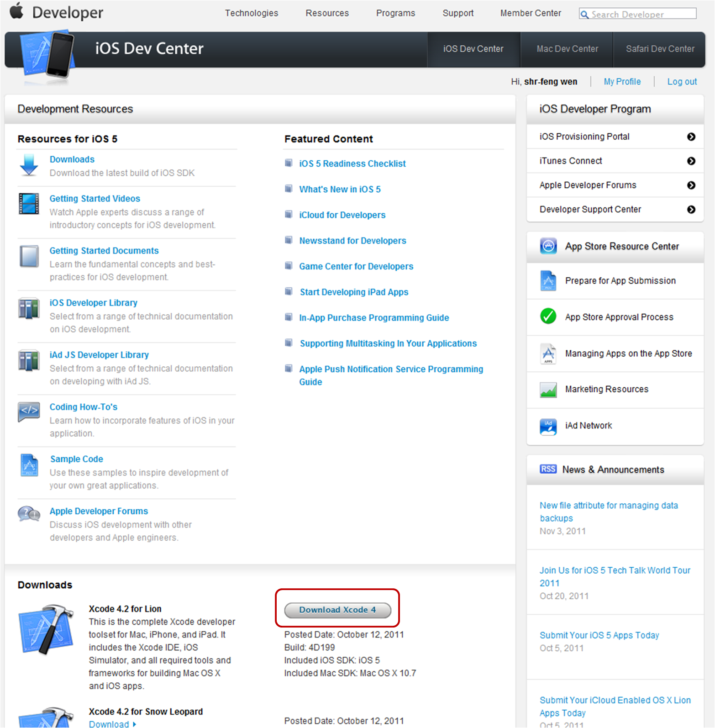The image size is (715, 728).
Task: Click the Apple logo icon
Action: (x=16, y=11)
